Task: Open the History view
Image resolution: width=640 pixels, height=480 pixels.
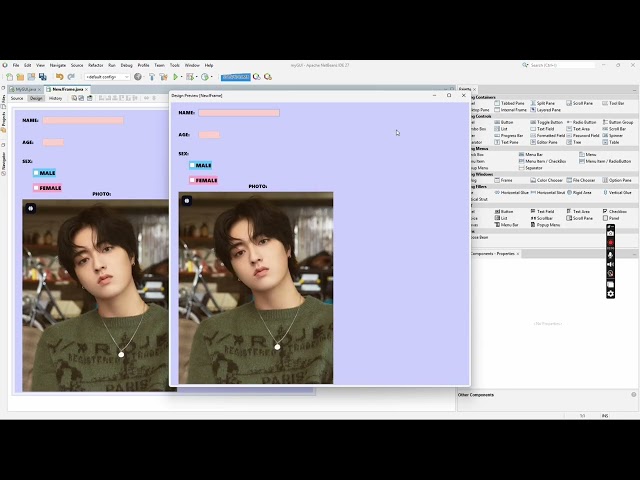Action: pos(56,98)
